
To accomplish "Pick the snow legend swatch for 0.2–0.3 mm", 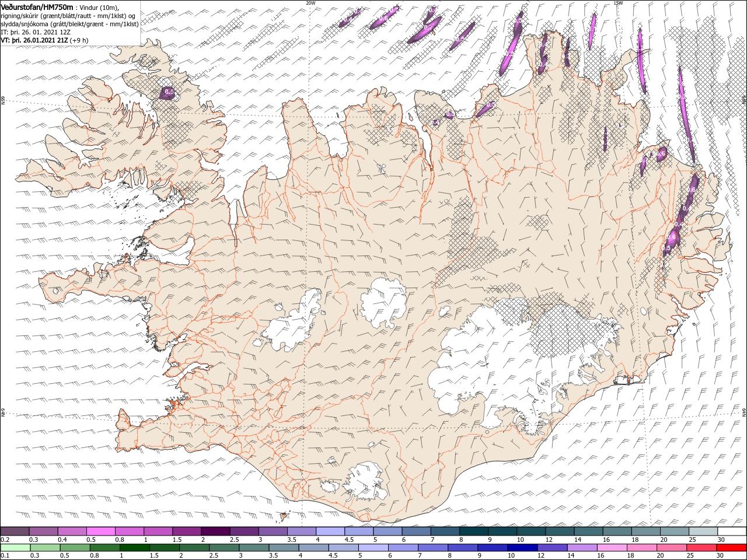I will (x=15, y=531).
